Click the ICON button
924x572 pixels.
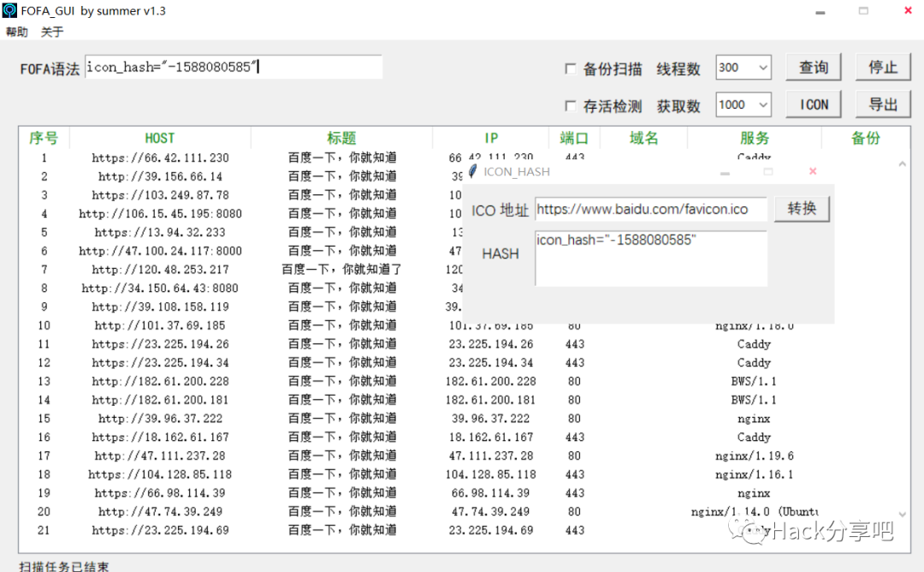pyautogui.click(x=814, y=104)
